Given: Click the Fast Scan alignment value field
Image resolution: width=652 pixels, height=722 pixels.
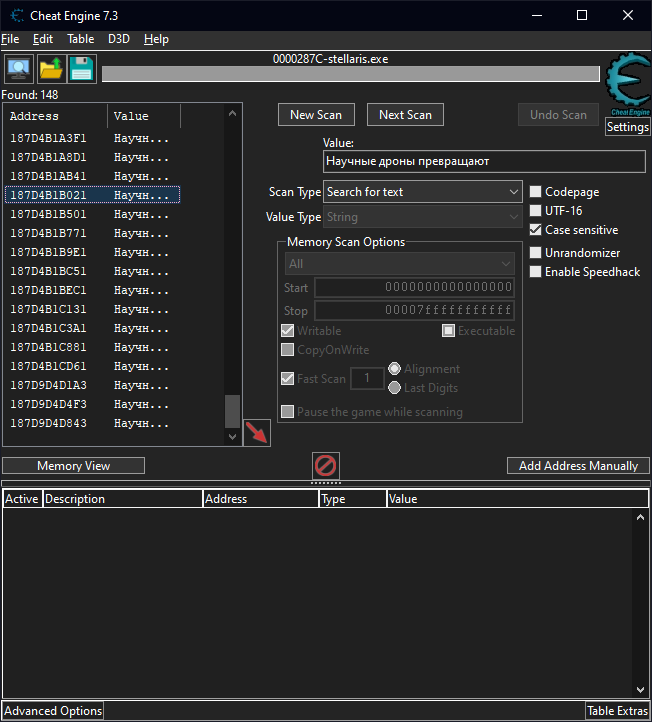Looking at the screenshot, I should pyautogui.click(x=367, y=378).
